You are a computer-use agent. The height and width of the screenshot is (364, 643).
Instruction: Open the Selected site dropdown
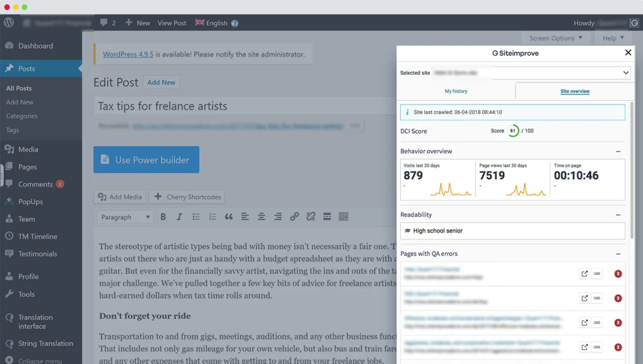tap(531, 73)
